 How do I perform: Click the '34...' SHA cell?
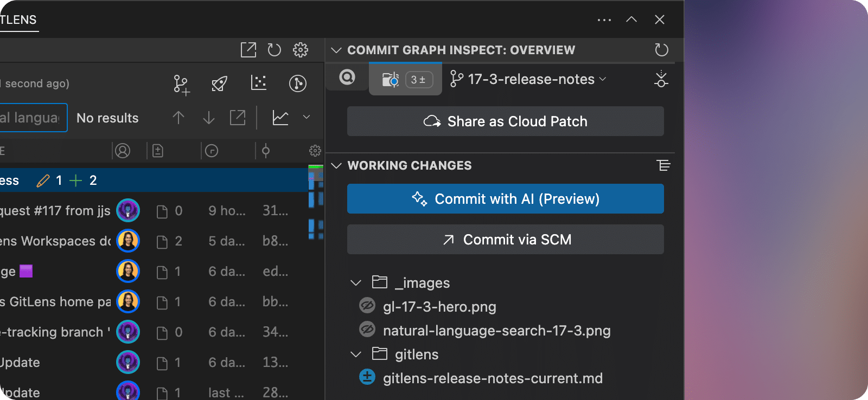275,332
